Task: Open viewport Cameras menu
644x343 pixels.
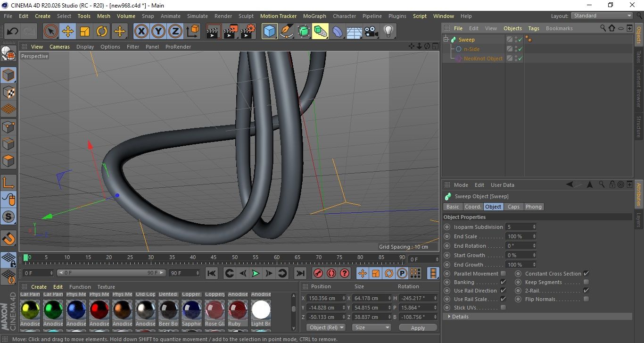Action: tap(60, 47)
